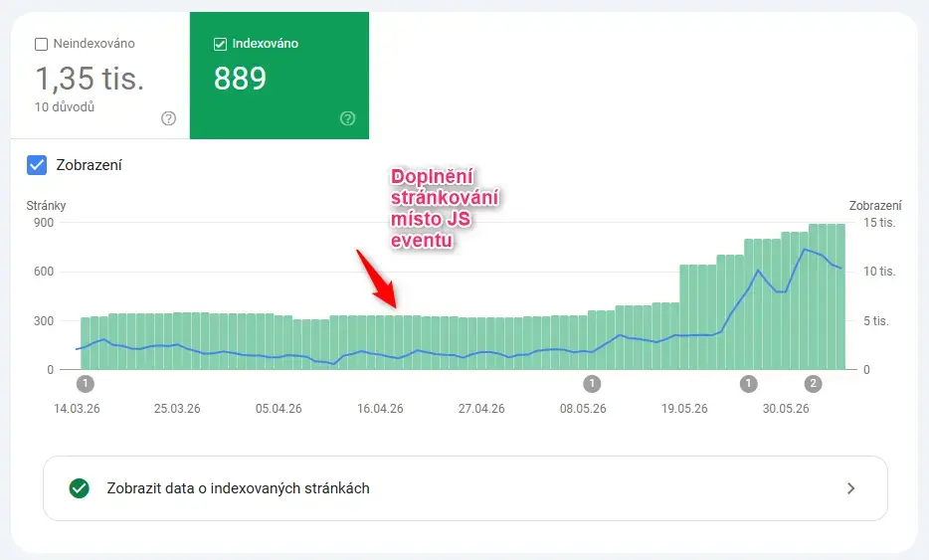Click the 16.04.26 date label

(x=380, y=409)
